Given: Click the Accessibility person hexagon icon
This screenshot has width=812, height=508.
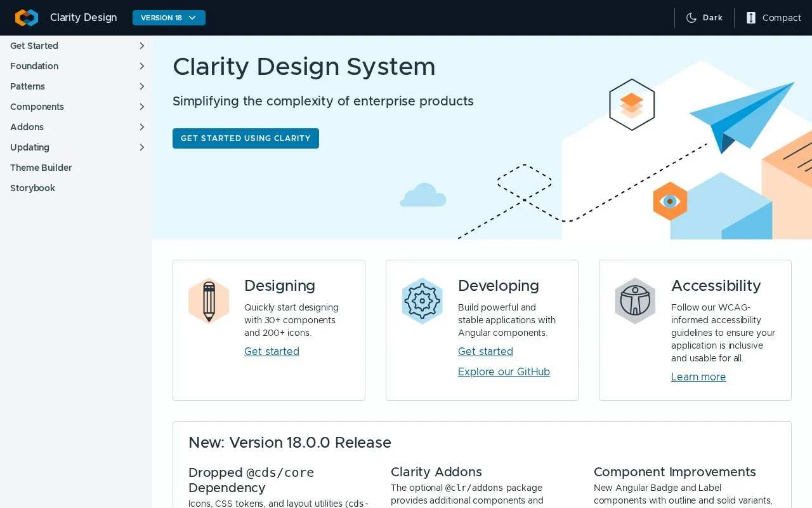Looking at the screenshot, I should tap(635, 301).
